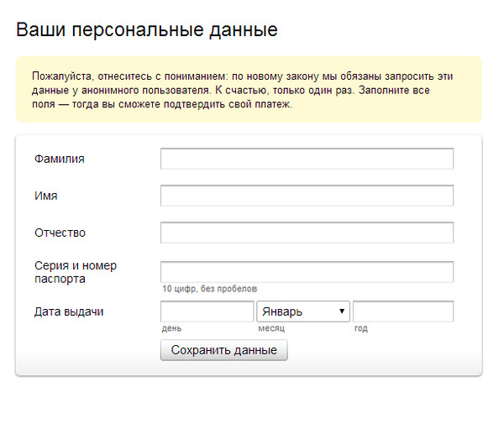The image size is (504, 424).
Task: Click the Фамилия label
Action: 60,159
